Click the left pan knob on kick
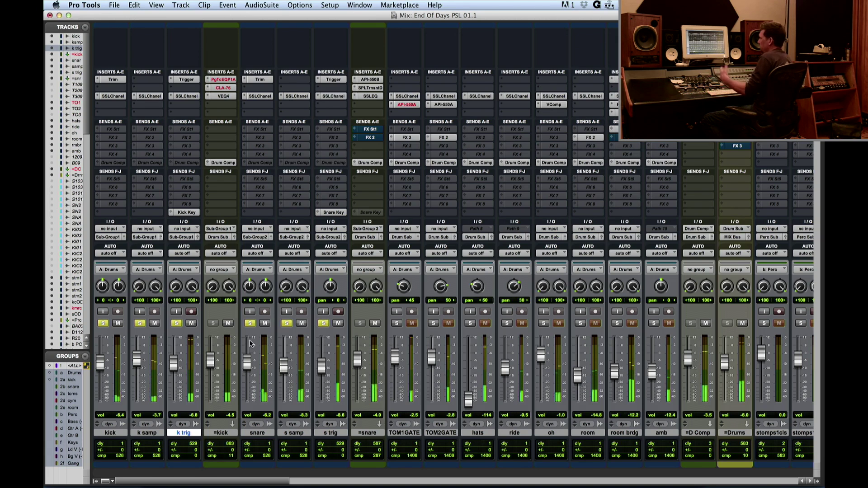868x488 pixels. [103, 286]
